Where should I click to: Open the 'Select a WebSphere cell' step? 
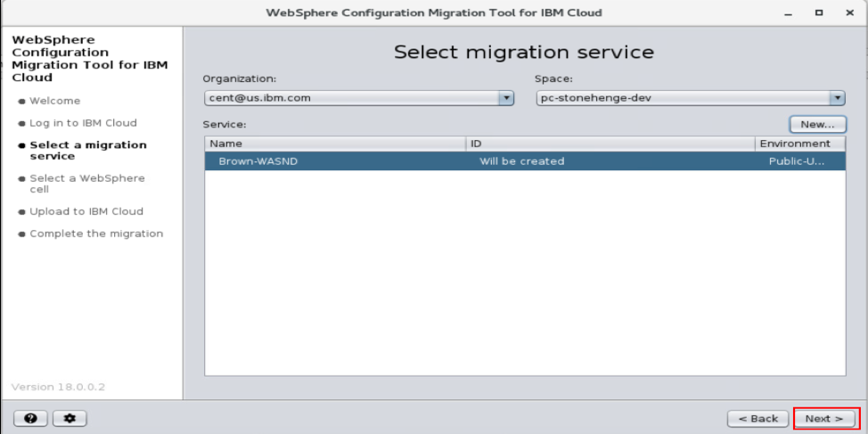pyautogui.click(x=86, y=184)
